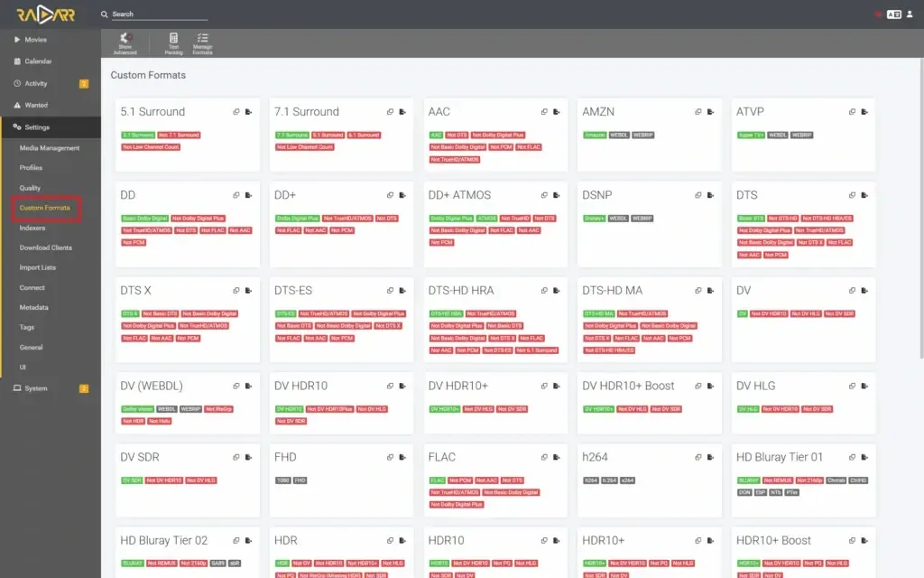Open the HD Bluray Tier 01 card
The width and height of the screenshot is (924, 578).
coord(780,457)
